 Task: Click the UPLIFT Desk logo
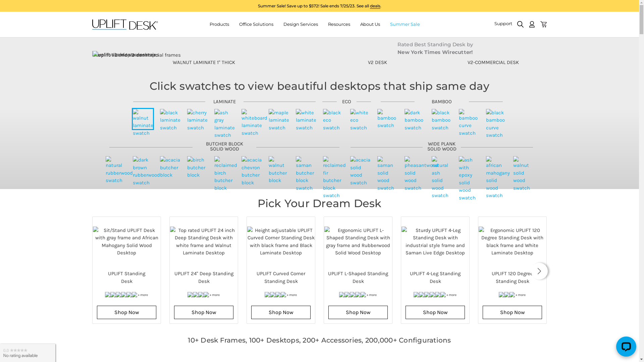click(125, 24)
